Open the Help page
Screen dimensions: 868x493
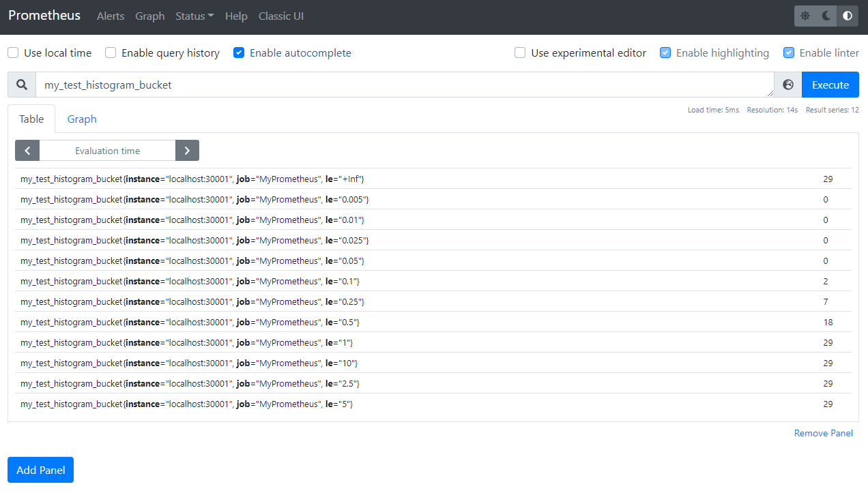236,16
